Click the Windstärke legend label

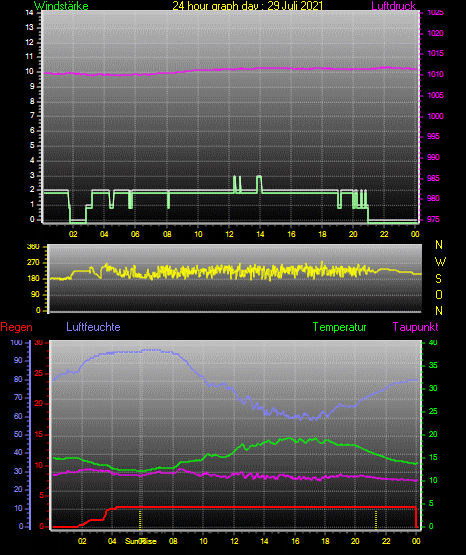coord(61,6)
